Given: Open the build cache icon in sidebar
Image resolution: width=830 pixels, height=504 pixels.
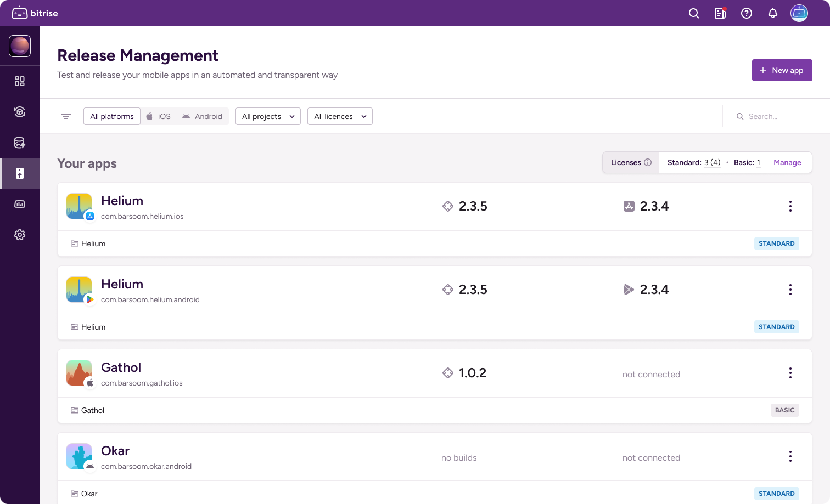Looking at the screenshot, I should click(x=20, y=112).
